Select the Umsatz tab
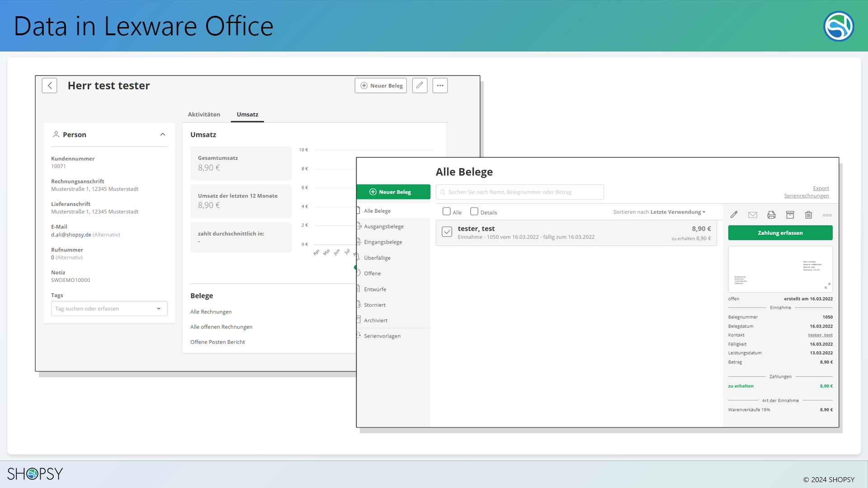The height and width of the screenshot is (488, 868). (247, 114)
